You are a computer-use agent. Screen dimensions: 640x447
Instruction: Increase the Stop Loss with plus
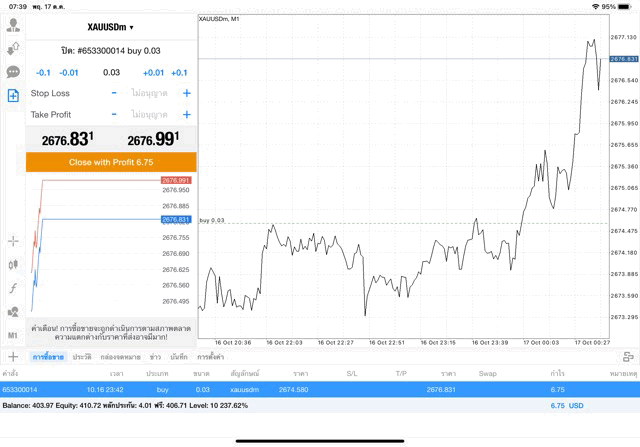click(x=186, y=93)
